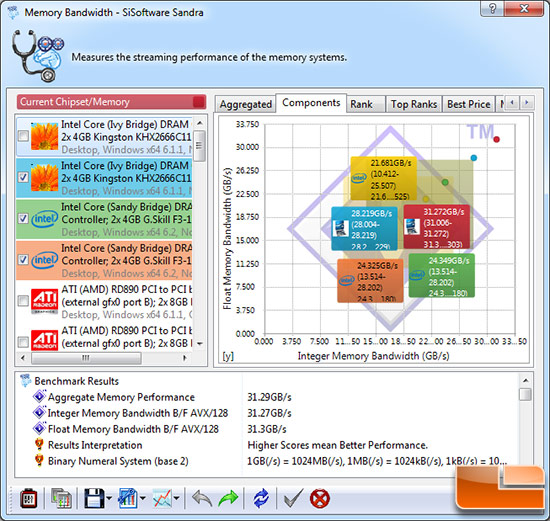Click the copy results icon
550x521 pixels.
[x=61, y=498]
